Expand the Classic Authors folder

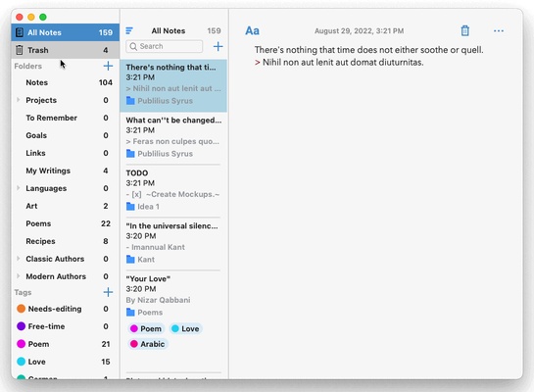coord(18,259)
